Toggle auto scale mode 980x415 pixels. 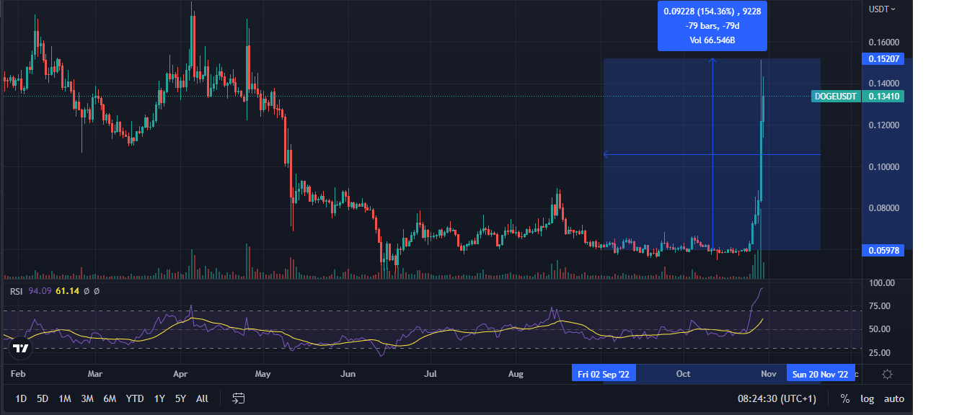click(893, 398)
